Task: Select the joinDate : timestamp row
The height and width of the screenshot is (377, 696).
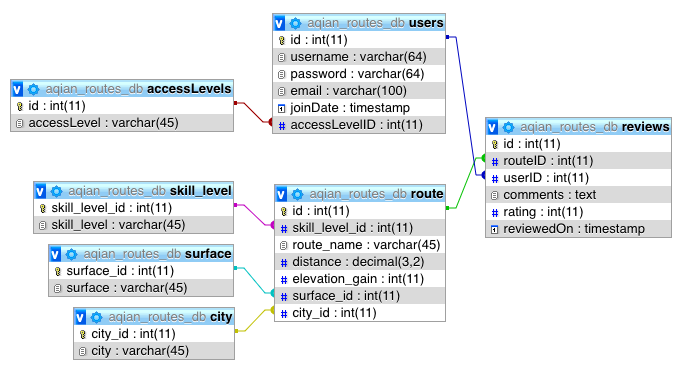Action: [359, 108]
